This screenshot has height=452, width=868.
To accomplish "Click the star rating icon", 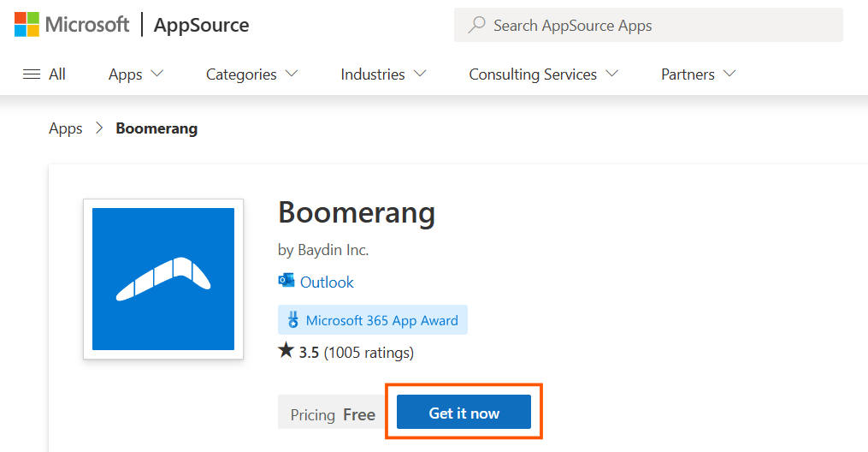I will click(x=286, y=351).
